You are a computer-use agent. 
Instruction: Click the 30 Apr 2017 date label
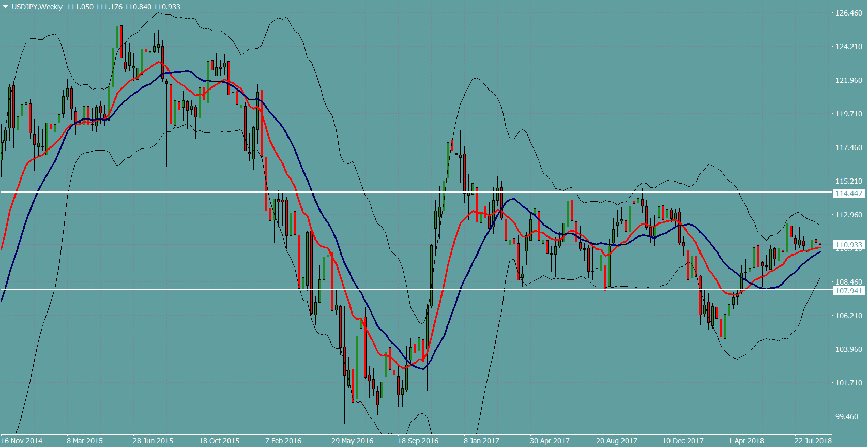click(x=550, y=441)
